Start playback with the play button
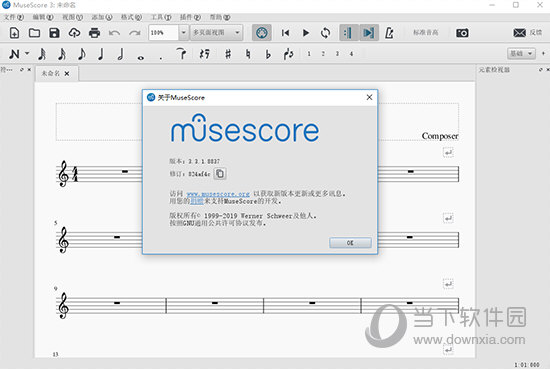The image size is (550, 369). click(306, 33)
